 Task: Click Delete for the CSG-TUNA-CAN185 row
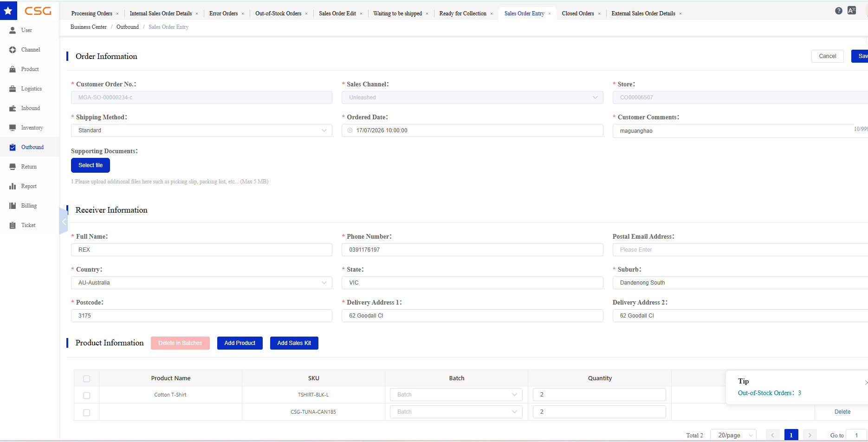click(842, 412)
